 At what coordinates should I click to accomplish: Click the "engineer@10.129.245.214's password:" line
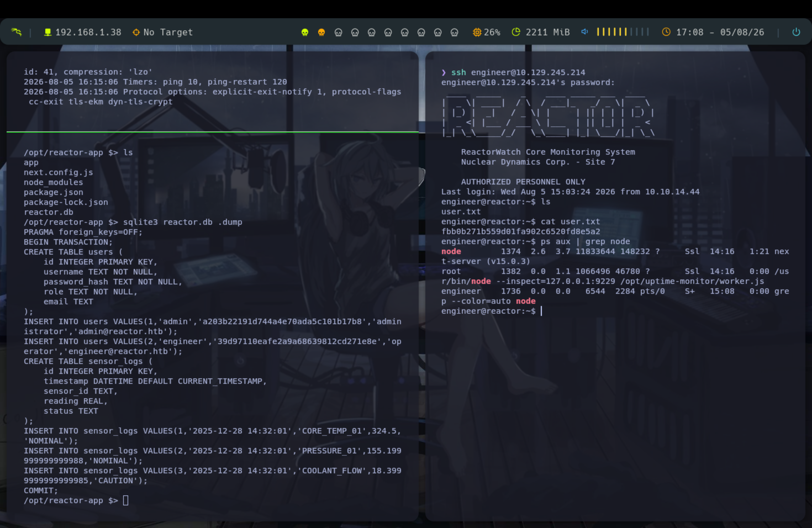tap(528, 82)
